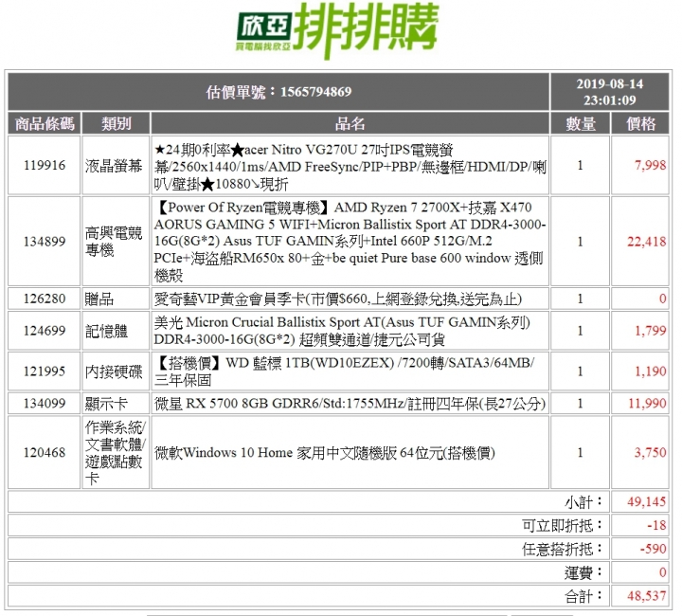The width and height of the screenshot is (682, 616).
Task: Click the acer Nitro VG270U product name
Action: [350, 166]
